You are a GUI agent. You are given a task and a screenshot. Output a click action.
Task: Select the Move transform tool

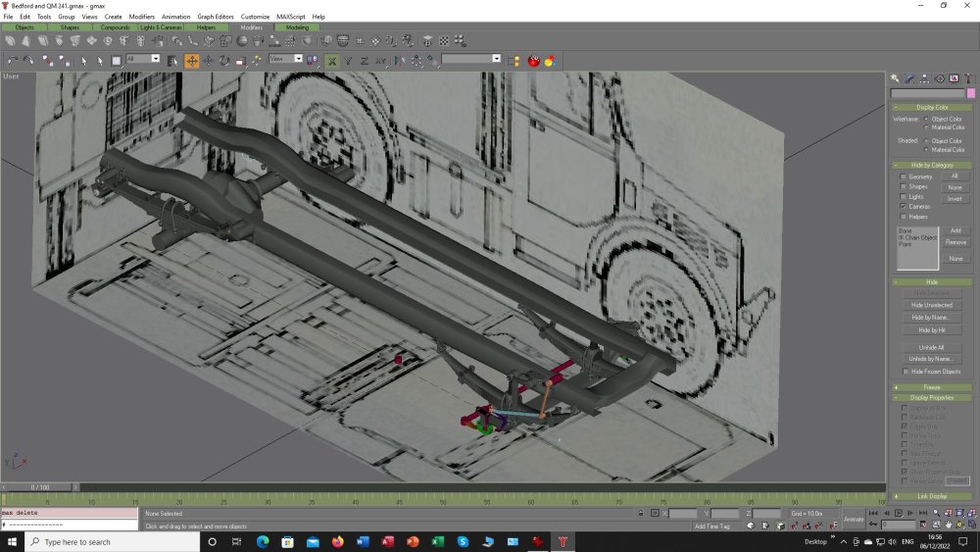(x=192, y=61)
